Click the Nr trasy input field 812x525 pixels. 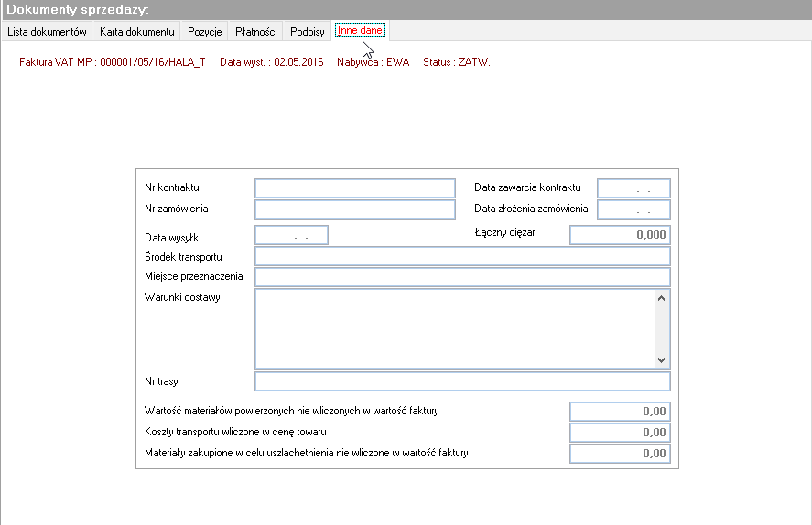pos(462,381)
